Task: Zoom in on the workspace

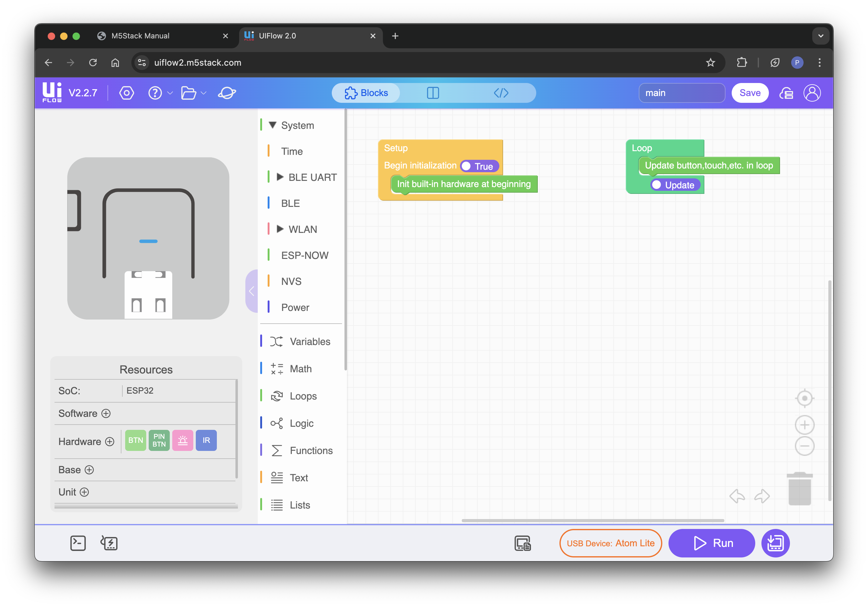Action: click(804, 425)
